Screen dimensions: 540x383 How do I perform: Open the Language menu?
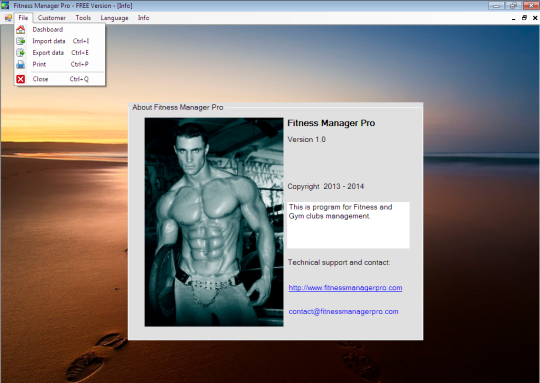point(114,18)
